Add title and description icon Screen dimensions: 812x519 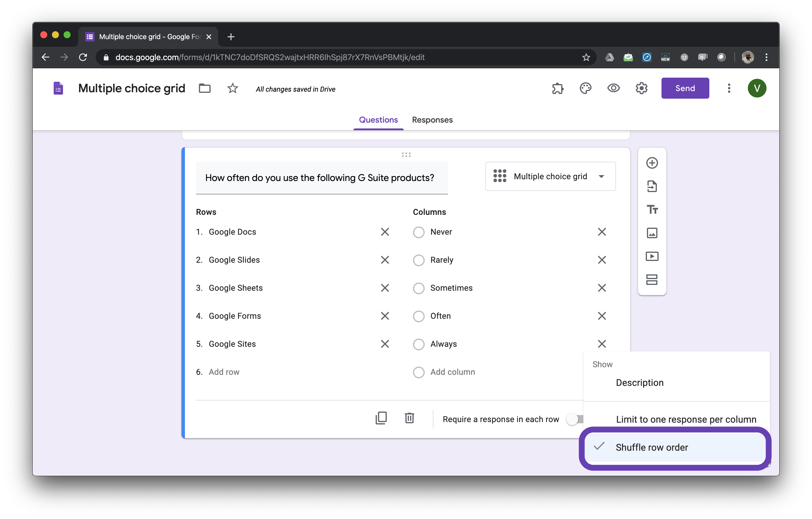click(x=652, y=210)
